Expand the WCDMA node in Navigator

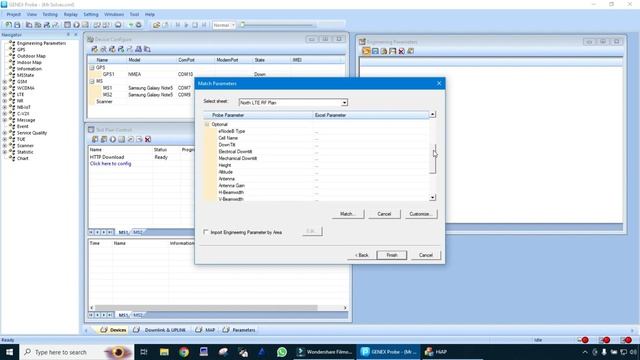tap(4, 88)
